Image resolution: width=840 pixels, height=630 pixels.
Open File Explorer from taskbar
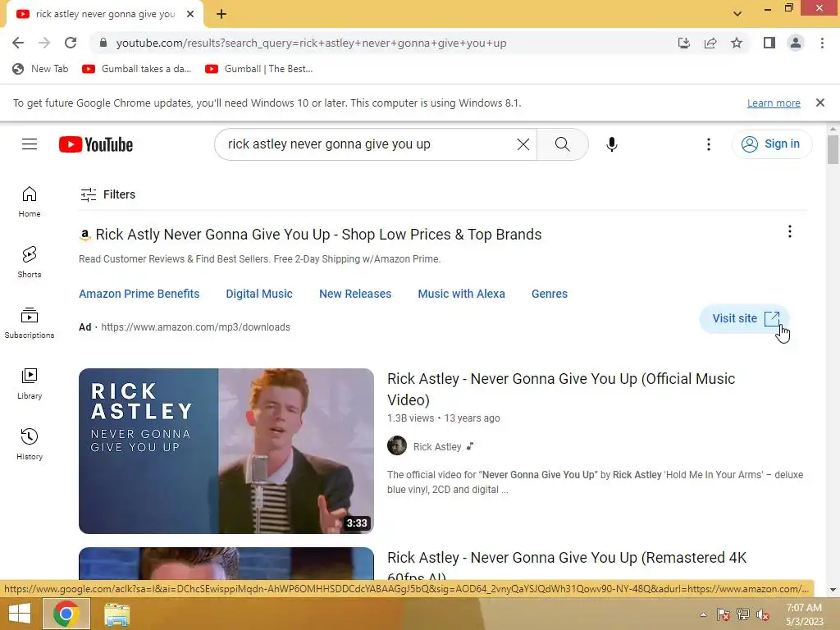click(x=116, y=614)
